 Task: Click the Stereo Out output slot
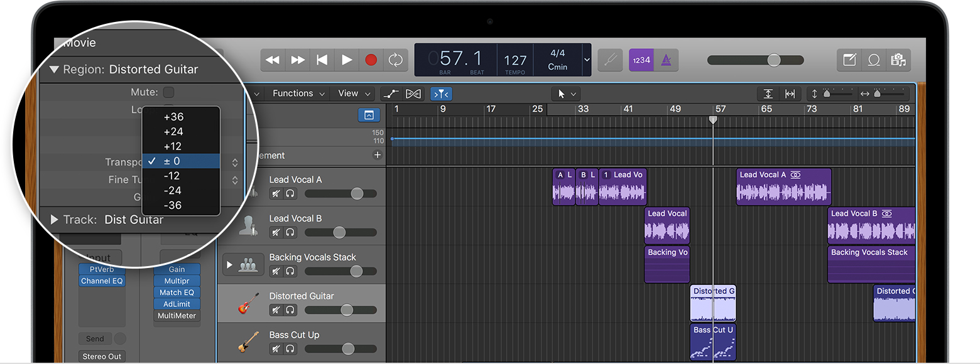[x=102, y=356]
